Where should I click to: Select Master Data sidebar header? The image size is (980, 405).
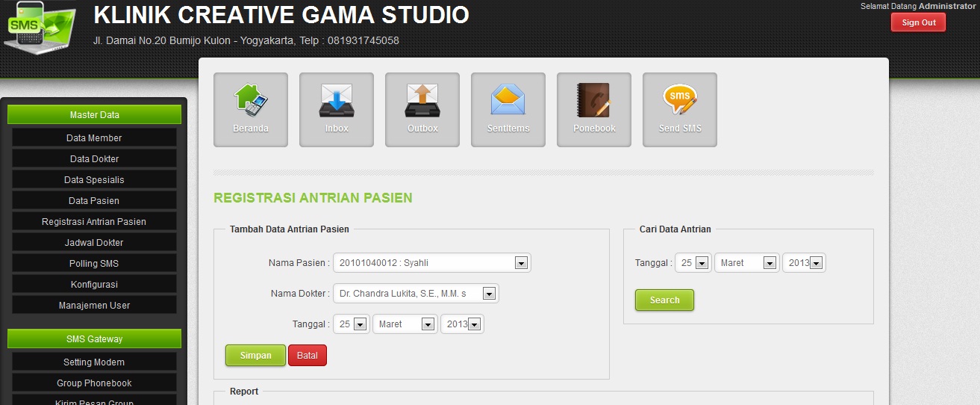tap(94, 115)
